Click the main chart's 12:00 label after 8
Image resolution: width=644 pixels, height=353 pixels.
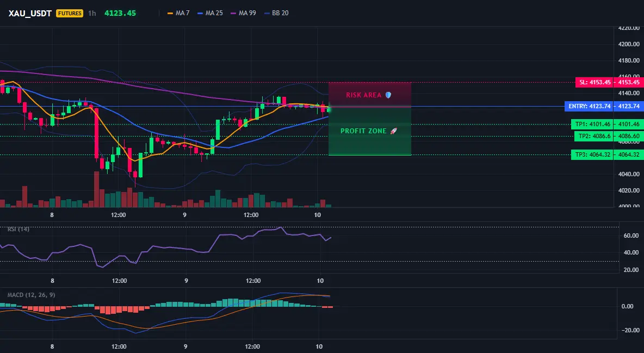(118, 215)
